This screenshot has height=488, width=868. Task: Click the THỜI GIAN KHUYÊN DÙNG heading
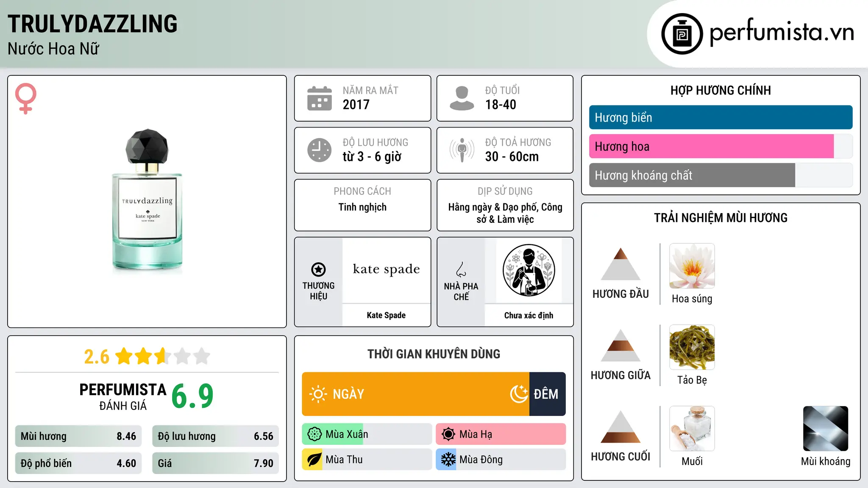(434, 354)
